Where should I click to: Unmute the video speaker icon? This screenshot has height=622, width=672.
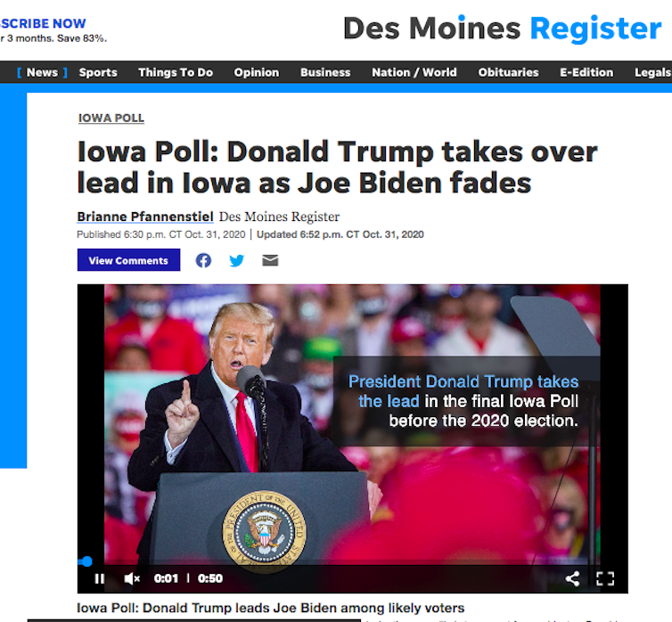point(132,578)
